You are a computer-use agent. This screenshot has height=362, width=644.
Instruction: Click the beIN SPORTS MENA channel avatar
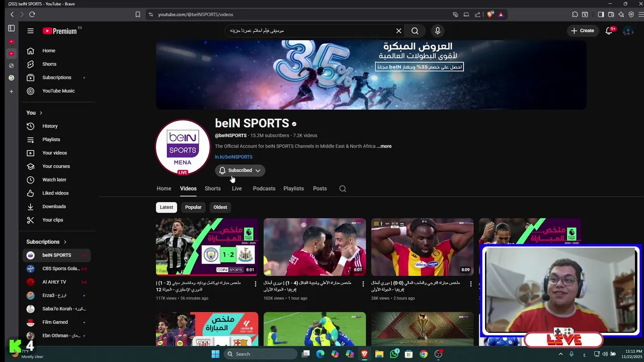click(x=183, y=147)
